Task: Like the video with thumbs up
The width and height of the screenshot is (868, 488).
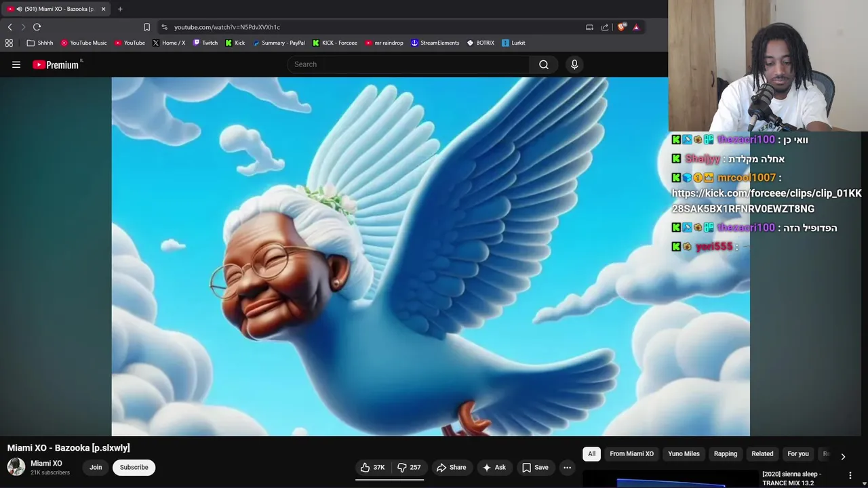Action: pyautogui.click(x=372, y=467)
